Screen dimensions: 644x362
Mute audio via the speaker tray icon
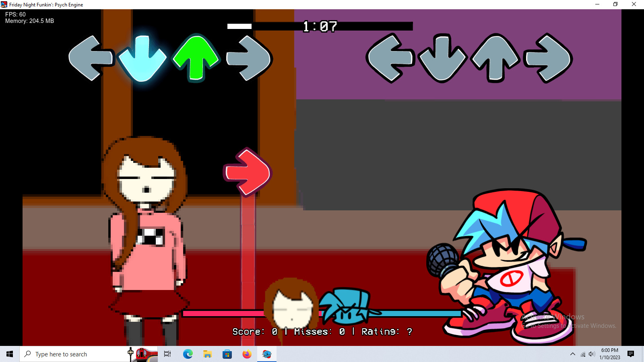(x=591, y=354)
